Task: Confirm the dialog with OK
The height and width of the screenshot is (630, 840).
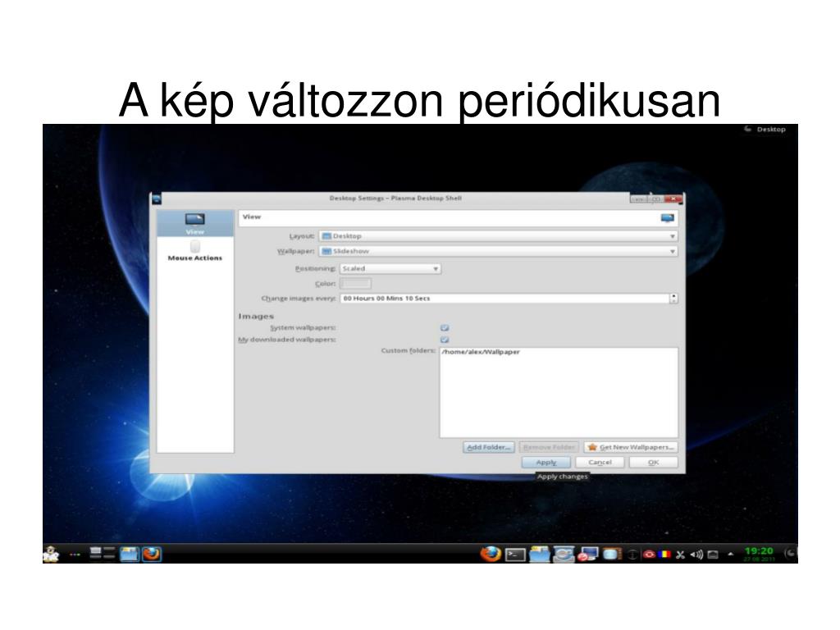Action: pos(654,463)
